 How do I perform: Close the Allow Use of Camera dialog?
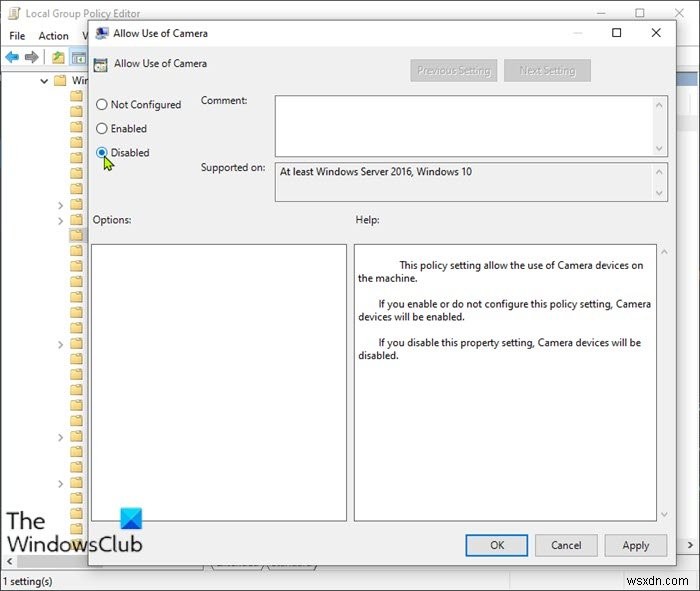[656, 33]
